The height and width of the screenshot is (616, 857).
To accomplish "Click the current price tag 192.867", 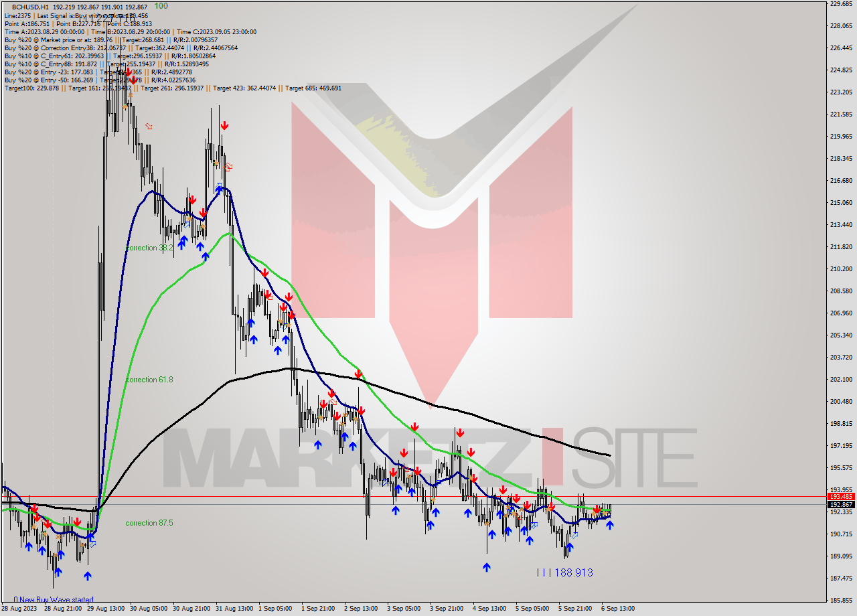I will point(841,504).
